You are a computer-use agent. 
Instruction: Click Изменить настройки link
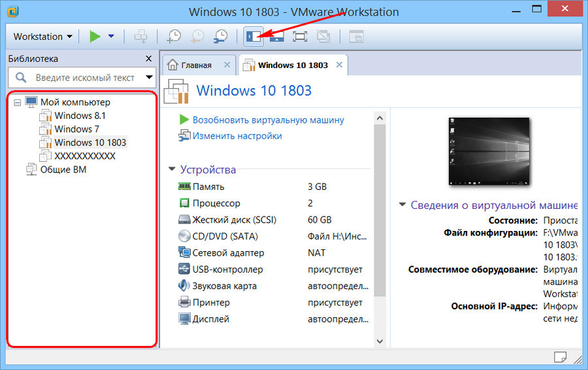[x=237, y=136]
